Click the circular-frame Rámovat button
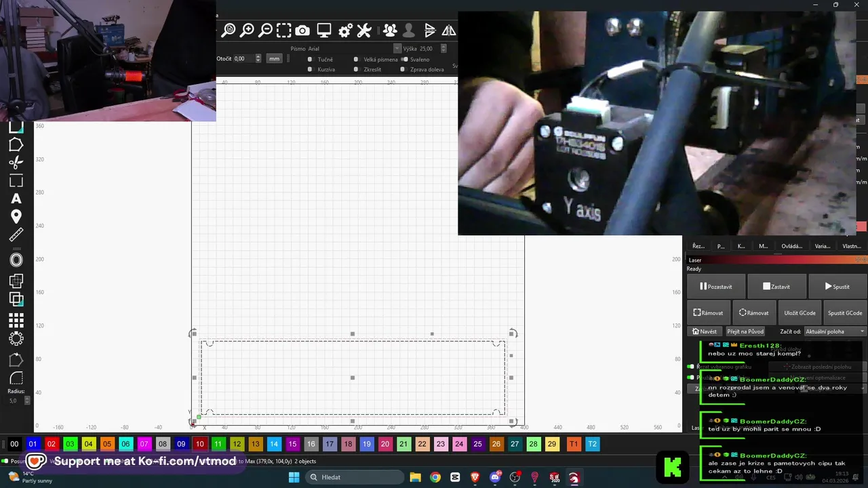868x488 pixels. (754, 312)
